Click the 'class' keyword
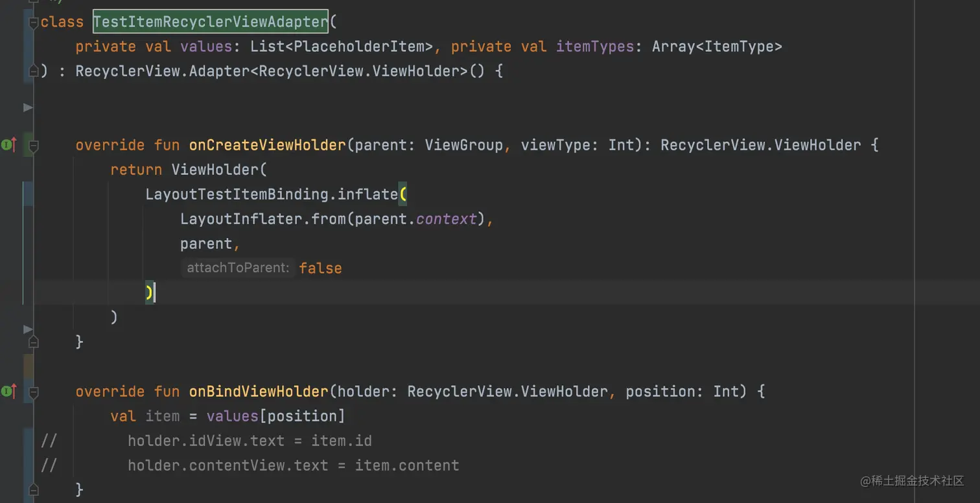This screenshot has height=503, width=980. [x=62, y=22]
